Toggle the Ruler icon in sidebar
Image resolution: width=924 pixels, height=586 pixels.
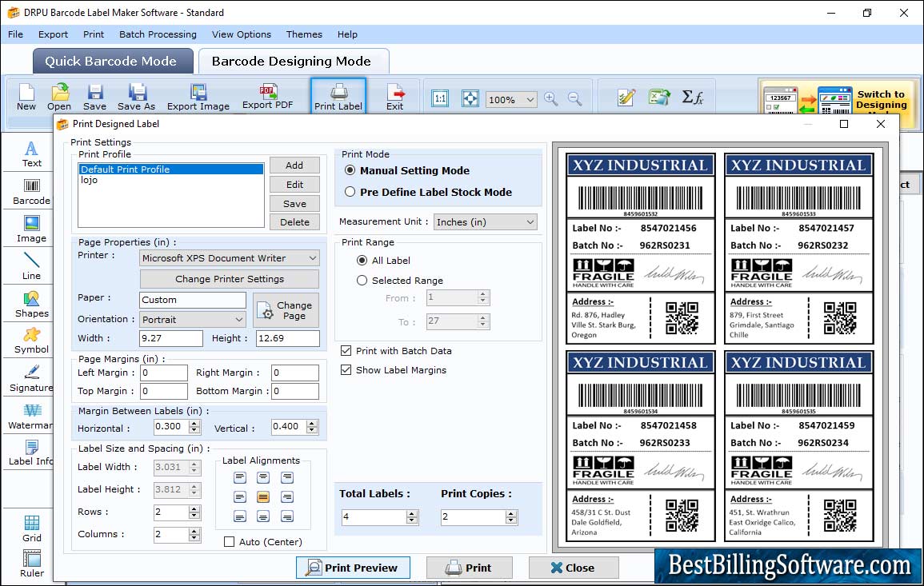pos(31,564)
